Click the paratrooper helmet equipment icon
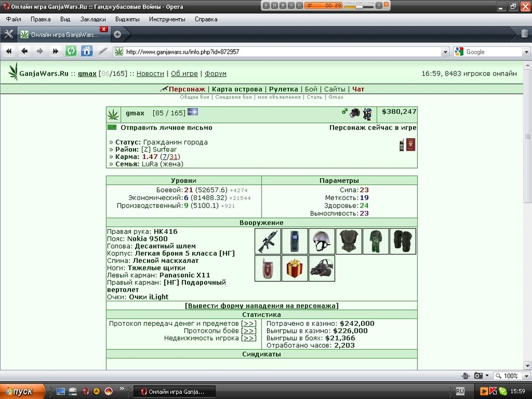Image resolution: width=532 pixels, height=399 pixels. (x=321, y=241)
